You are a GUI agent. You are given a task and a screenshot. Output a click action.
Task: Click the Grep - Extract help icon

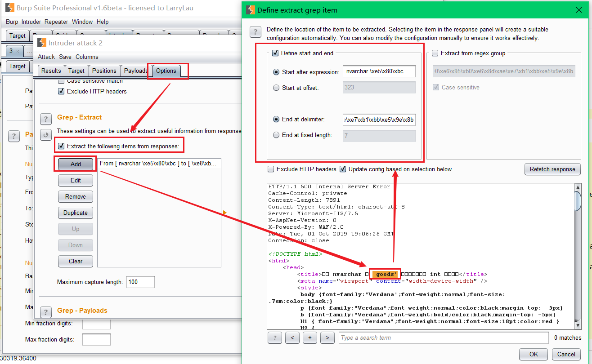(45, 119)
